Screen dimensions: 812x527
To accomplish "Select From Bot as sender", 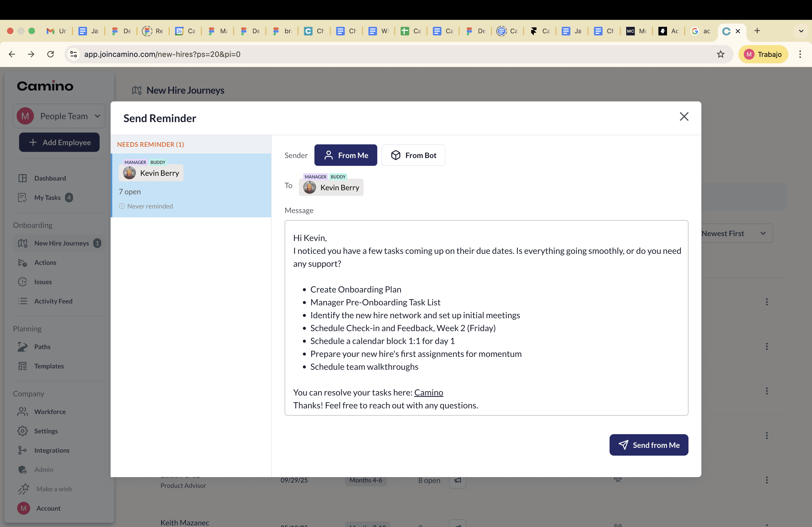I will (413, 155).
